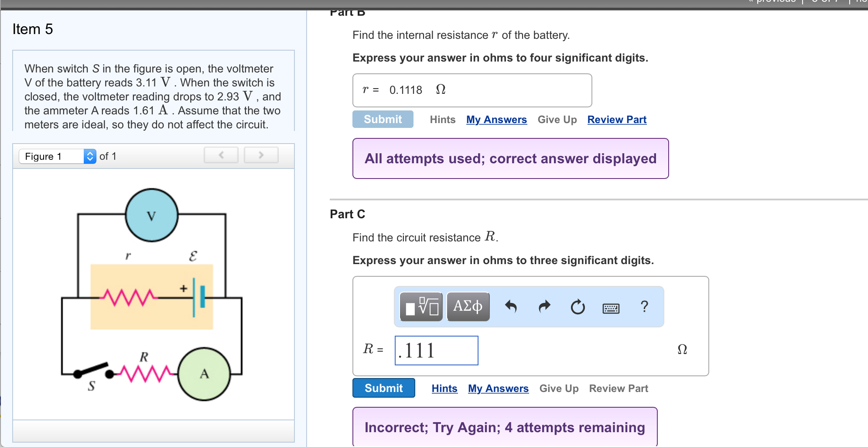Open help question mark in equation toolbar

644,306
